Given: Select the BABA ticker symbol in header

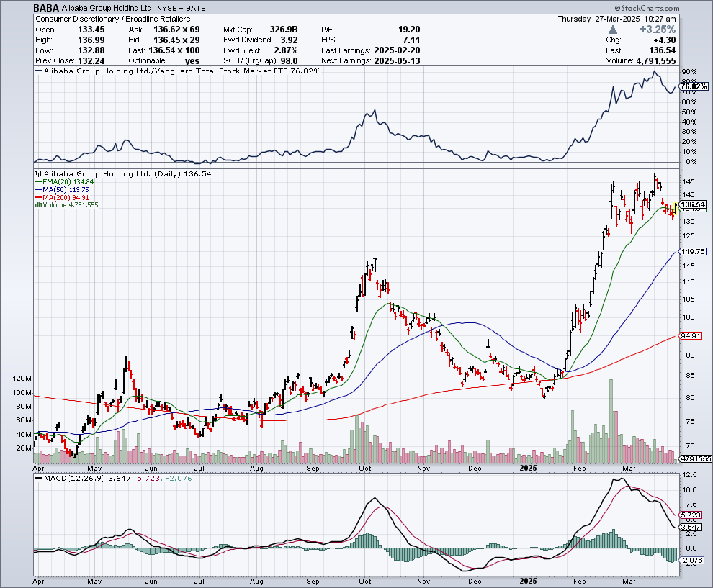Looking at the screenshot, I should 46,6.
